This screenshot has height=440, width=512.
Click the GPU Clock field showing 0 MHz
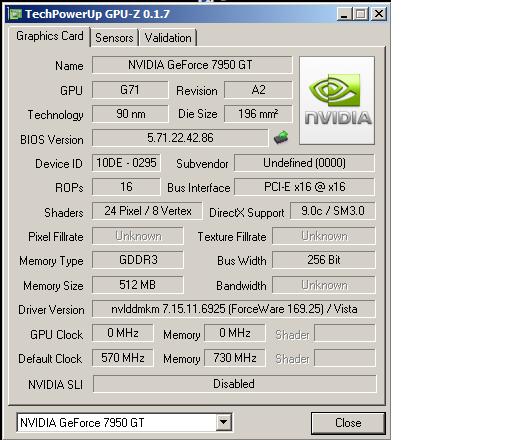(123, 333)
